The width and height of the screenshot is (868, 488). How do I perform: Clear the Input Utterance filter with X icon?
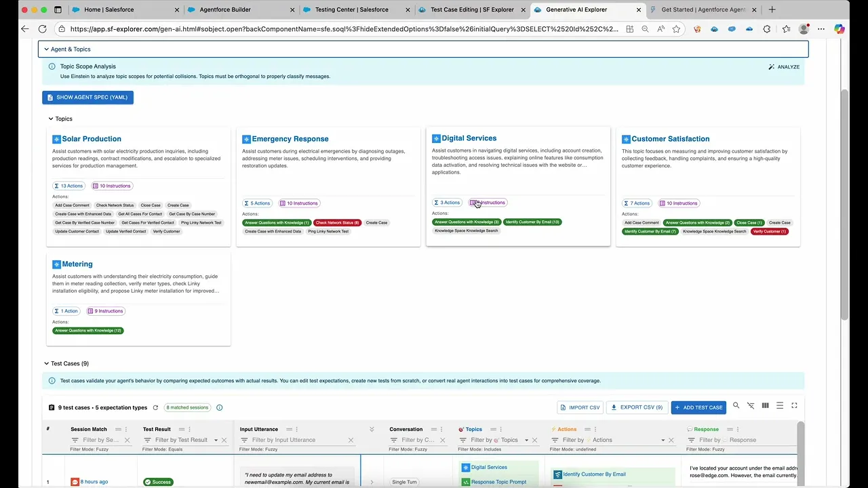coord(351,440)
